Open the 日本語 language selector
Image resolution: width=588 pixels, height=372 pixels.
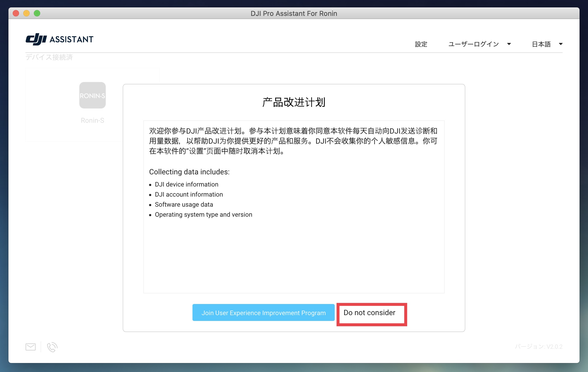tap(541, 44)
